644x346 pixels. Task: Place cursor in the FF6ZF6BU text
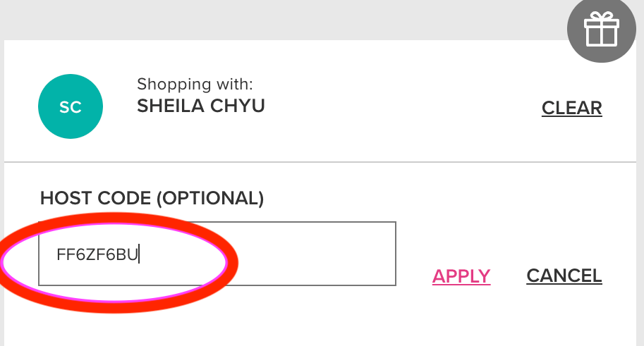pyautogui.click(x=97, y=254)
